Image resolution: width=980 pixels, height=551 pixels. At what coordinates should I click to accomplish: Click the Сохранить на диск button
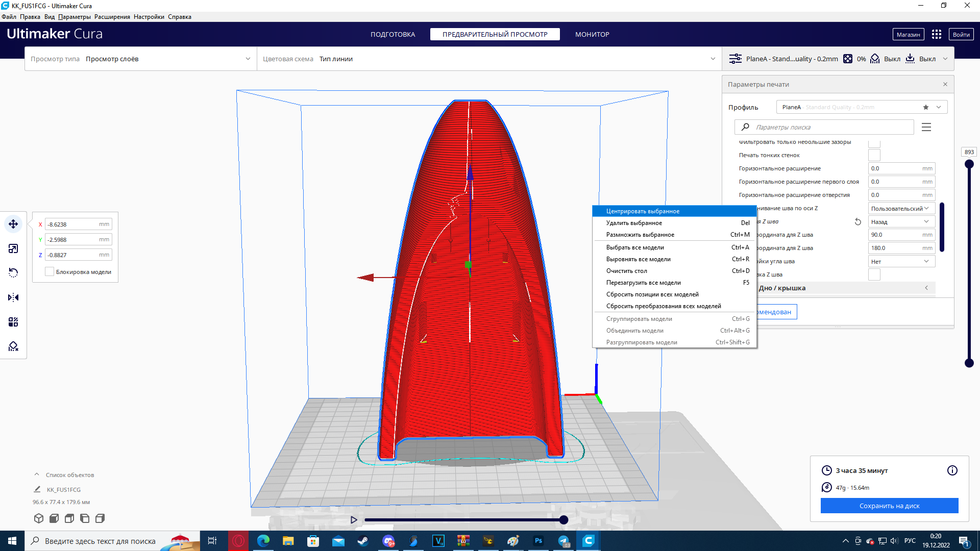tap(889, 506)
